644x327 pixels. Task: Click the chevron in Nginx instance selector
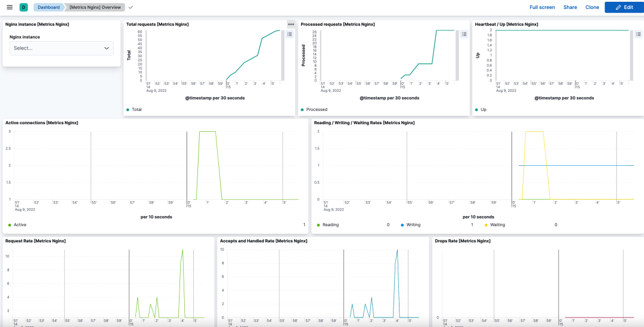106,48
